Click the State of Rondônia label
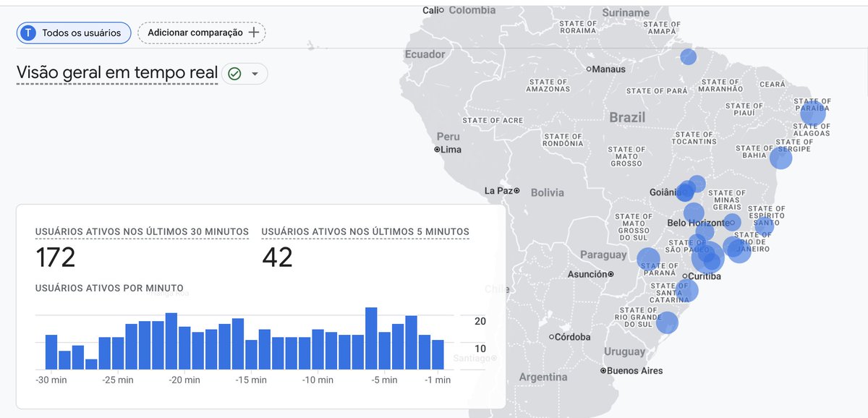868x418 pixels. point(563,140)
